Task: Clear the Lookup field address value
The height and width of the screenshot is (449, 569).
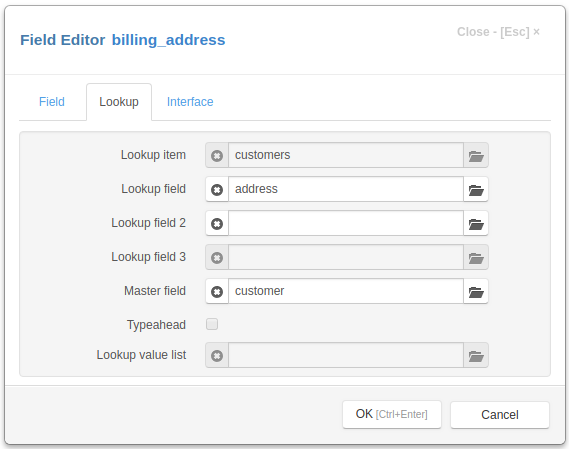Action: (217, 189)
